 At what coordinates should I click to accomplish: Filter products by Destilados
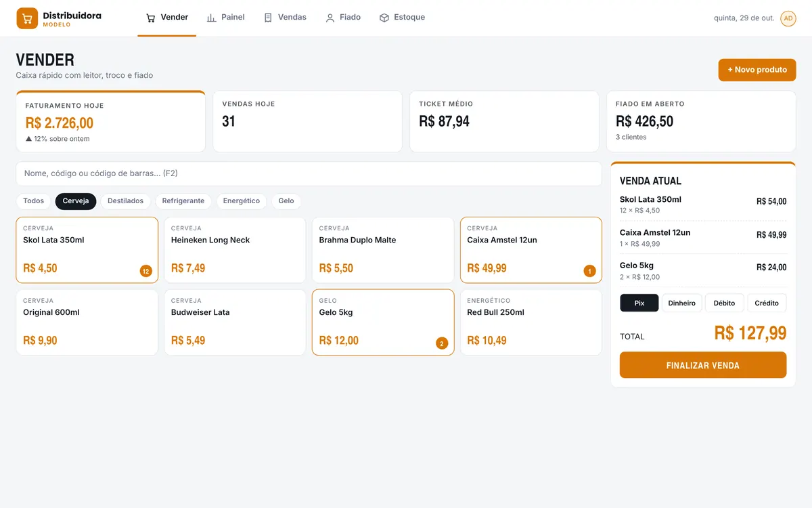126,201
